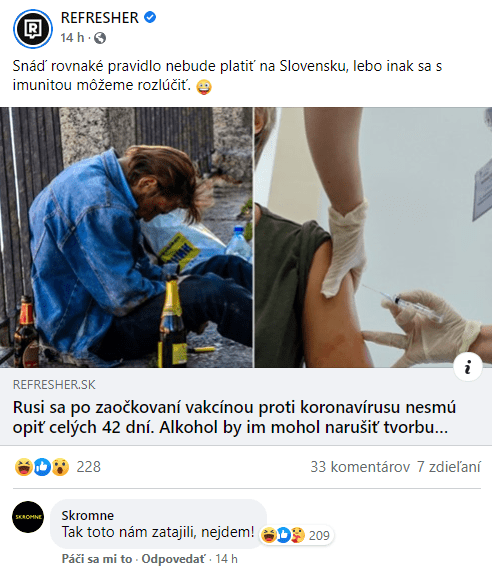Screen dimensions: 492x567
Task: Click the '14 h' post timestamp
Action: click(72, 38)
